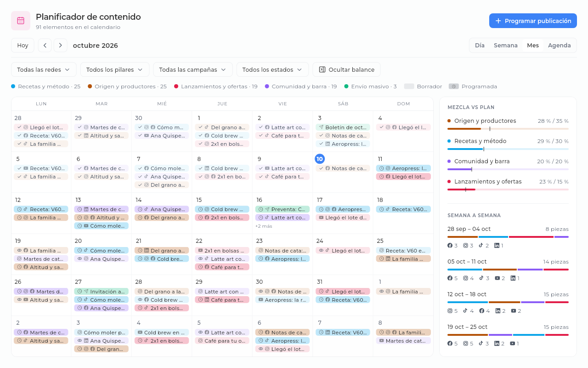Click Instagram icon in 05 oct – 11 oct summary

(465, 278)
